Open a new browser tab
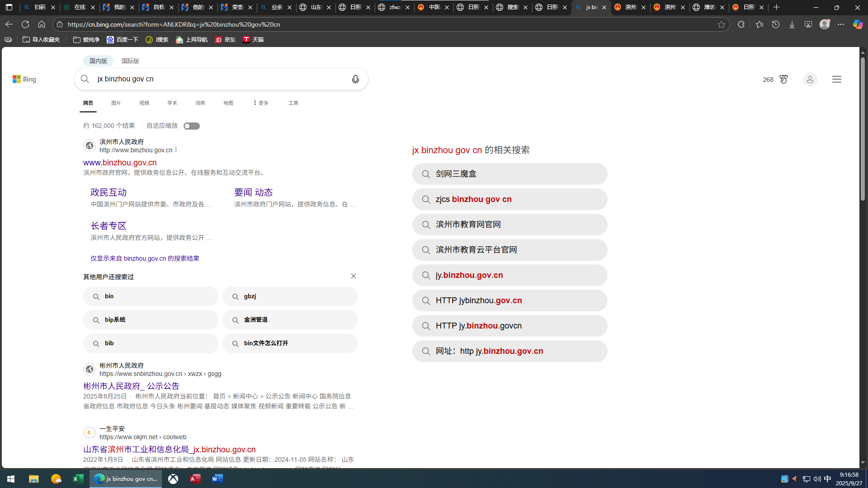The height and width of the screenshot is (488, 868). point(777,7)
